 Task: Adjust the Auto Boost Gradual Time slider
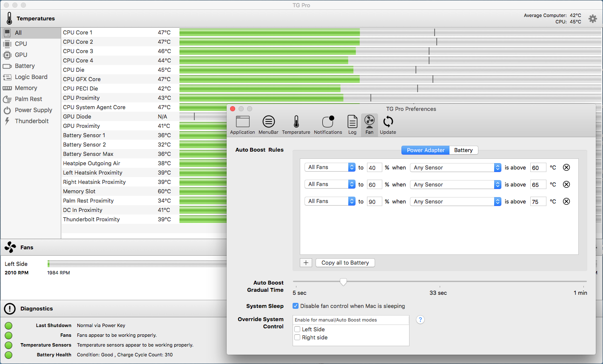pos(343,282)
